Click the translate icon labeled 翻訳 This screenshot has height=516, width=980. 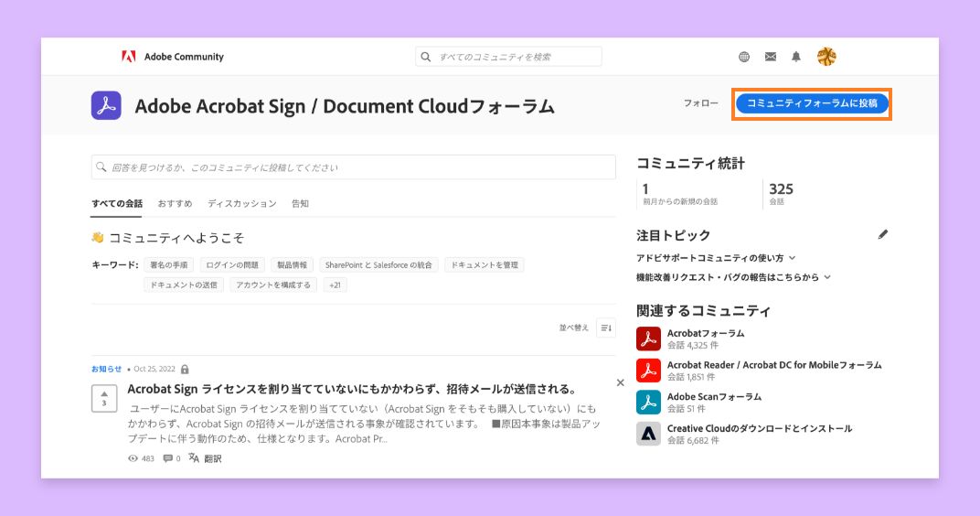click(194, 458)
